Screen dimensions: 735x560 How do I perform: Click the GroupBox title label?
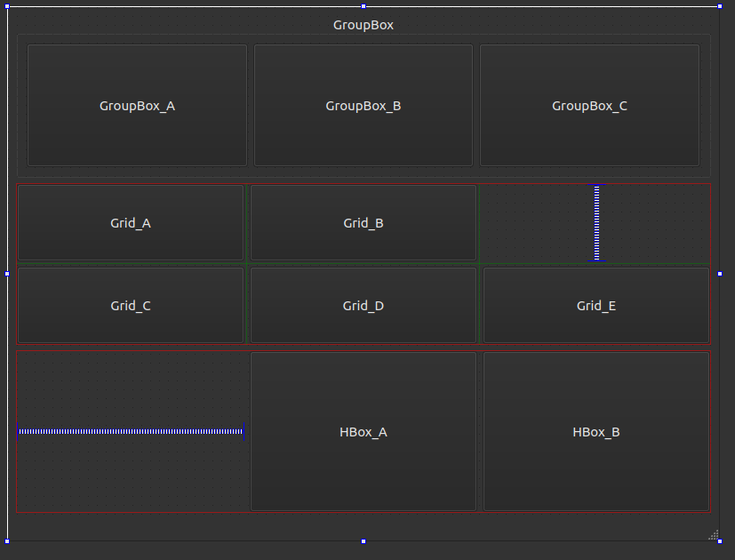[x=364, y=25]
